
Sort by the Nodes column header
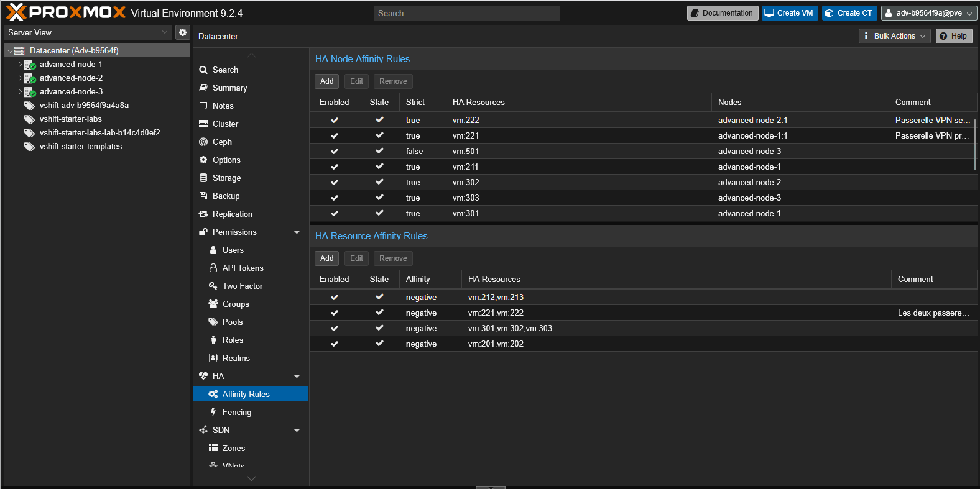[800, 103]
